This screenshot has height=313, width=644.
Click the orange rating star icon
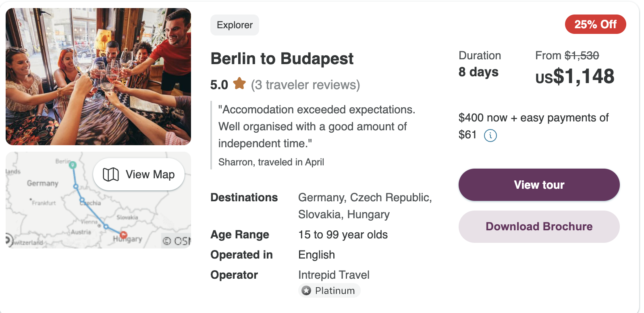click(239, 83)
